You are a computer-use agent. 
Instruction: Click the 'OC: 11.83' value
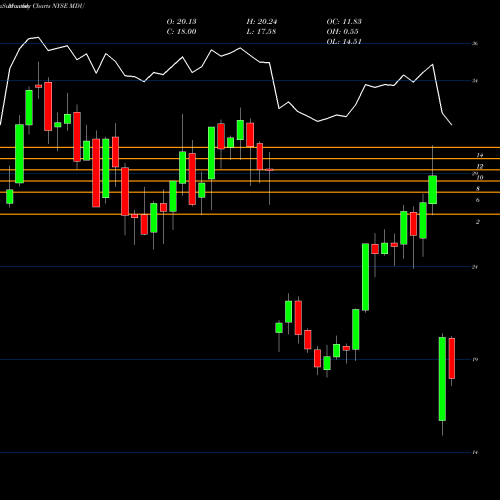click(344, 22)
